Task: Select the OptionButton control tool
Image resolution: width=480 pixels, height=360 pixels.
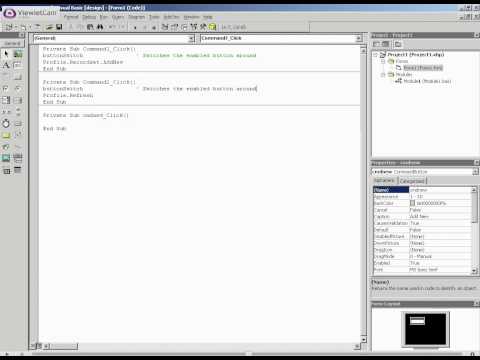Action: coord(18,89)
